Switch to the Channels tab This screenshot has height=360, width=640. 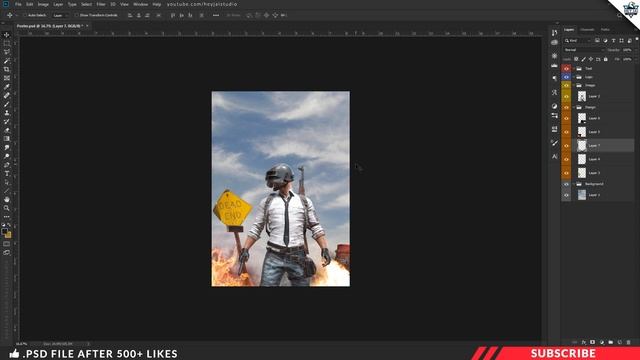coord(587,29)
